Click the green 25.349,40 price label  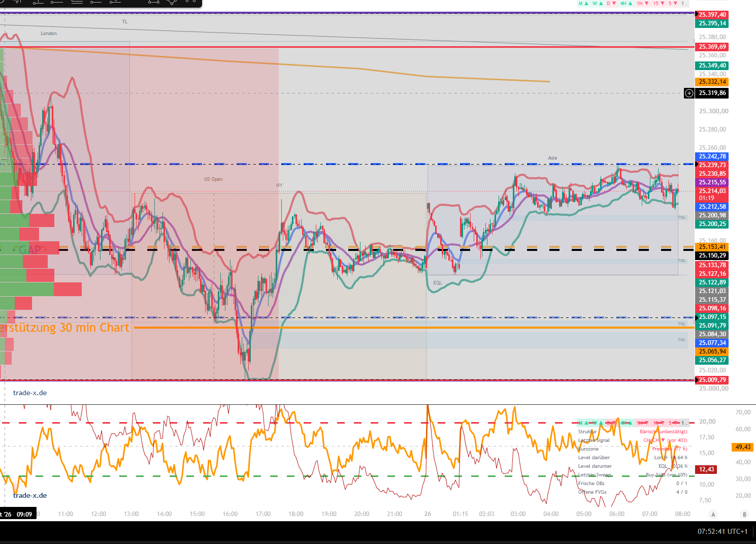click(712, 66)
